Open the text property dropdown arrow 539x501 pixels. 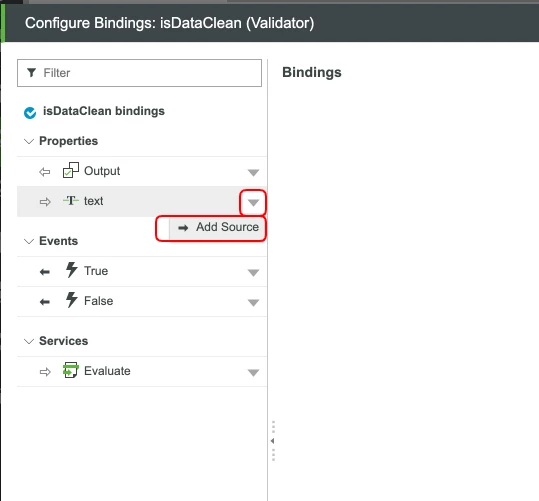[253, 203]
